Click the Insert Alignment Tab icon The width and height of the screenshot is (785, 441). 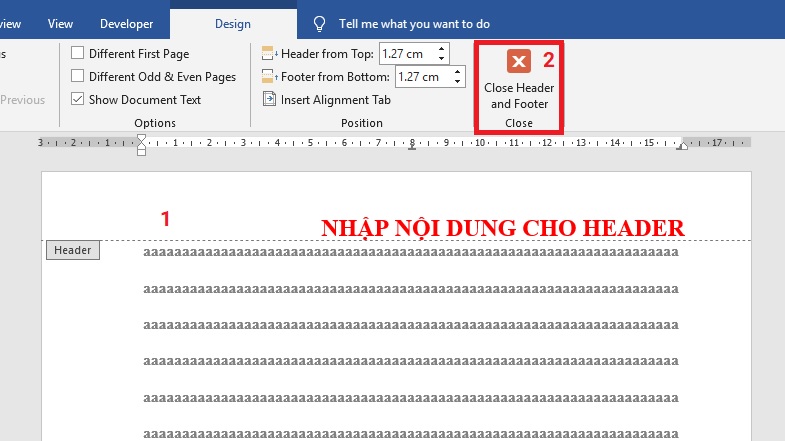pos(269,99)
